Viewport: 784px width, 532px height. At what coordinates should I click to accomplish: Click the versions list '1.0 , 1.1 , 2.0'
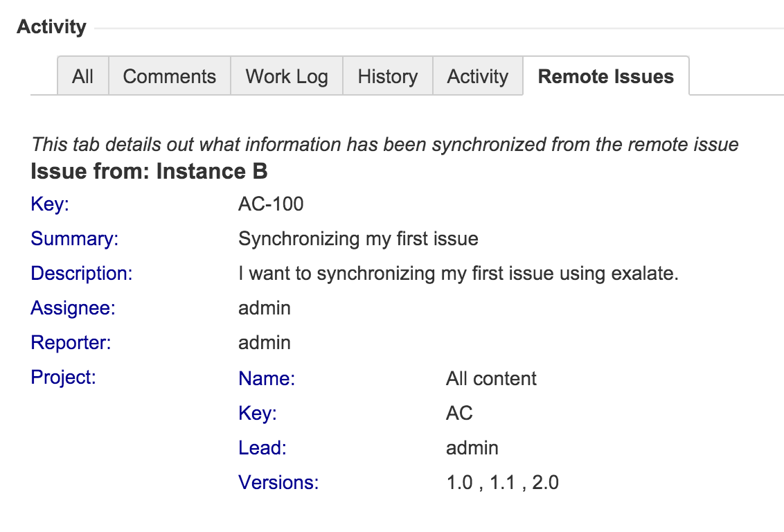click(x=502, y=483)
